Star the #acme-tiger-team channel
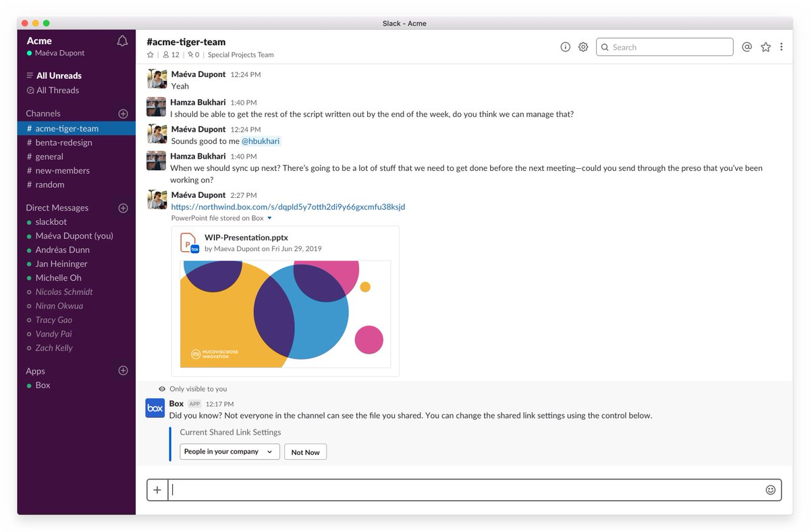 [151, 55]
